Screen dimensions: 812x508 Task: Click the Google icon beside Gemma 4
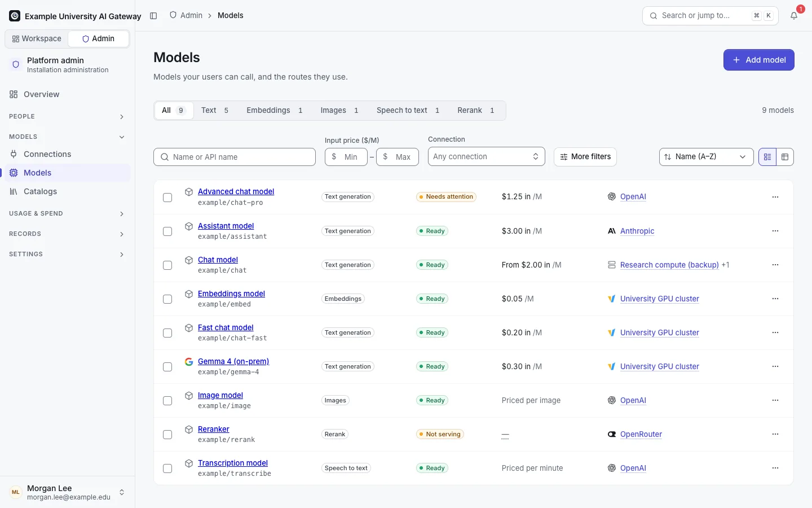point(189,361)
